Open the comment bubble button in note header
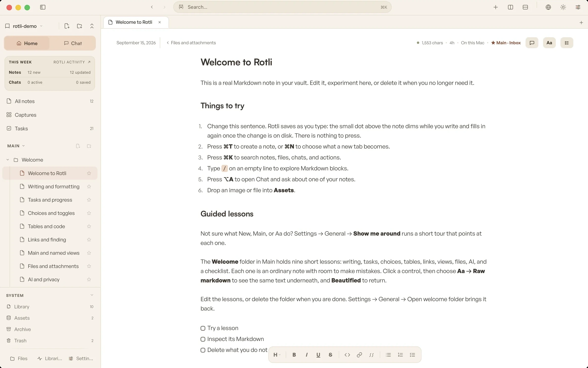Screen dimensions: 588x368 532,43
